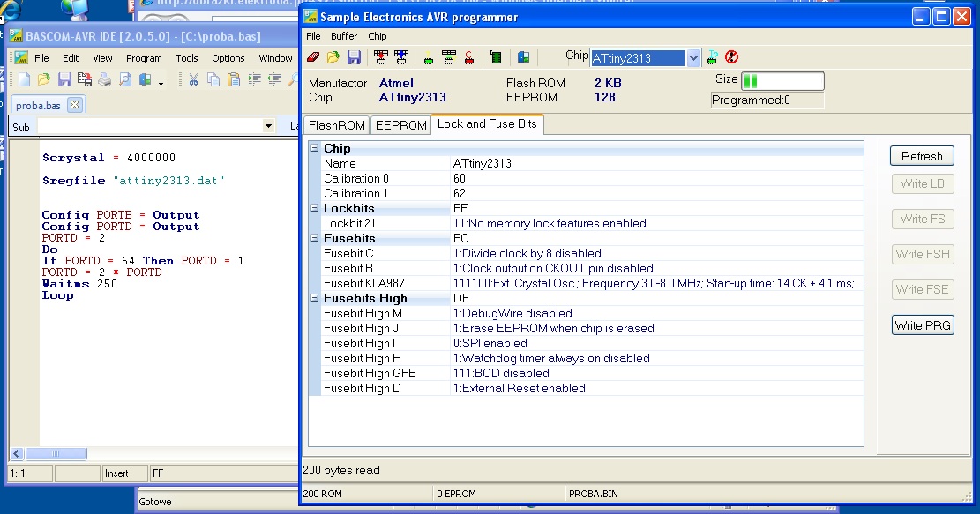The height and width of the screenshot is (514, 980).
Task: Click the Write FSH button
Action: [923, 254]
